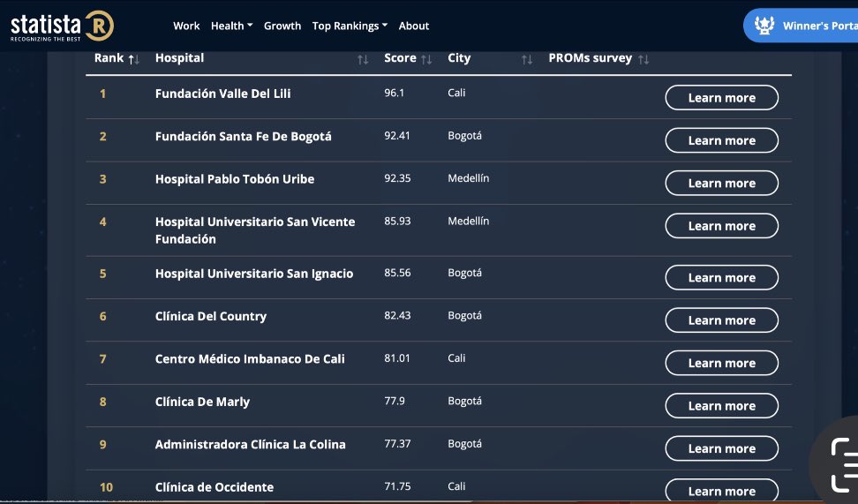
Task: Learn more about Fundación Valle Del Lili
Action: (722, 97)
